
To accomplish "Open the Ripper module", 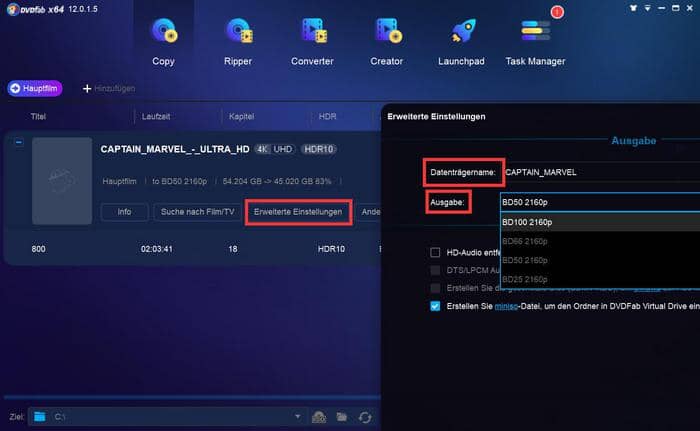I will [x=238, y=41].
